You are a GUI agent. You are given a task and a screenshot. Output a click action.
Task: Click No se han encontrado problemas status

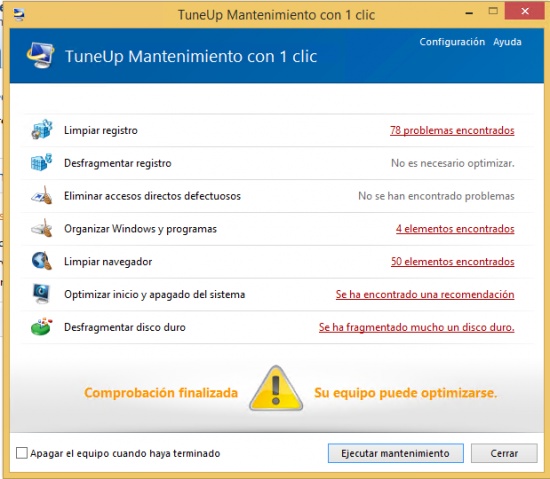(x=436, y=196)
